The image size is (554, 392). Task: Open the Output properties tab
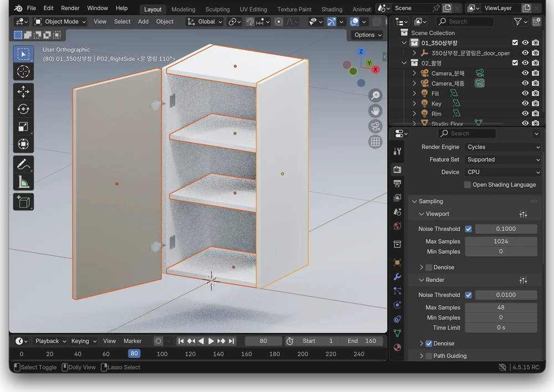tap(397, 184)
